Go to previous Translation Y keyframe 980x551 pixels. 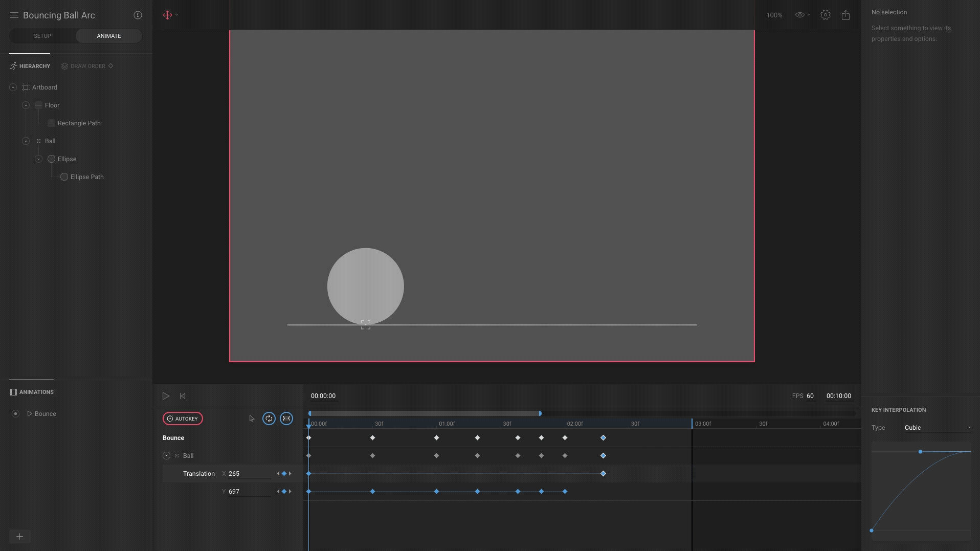278,492
